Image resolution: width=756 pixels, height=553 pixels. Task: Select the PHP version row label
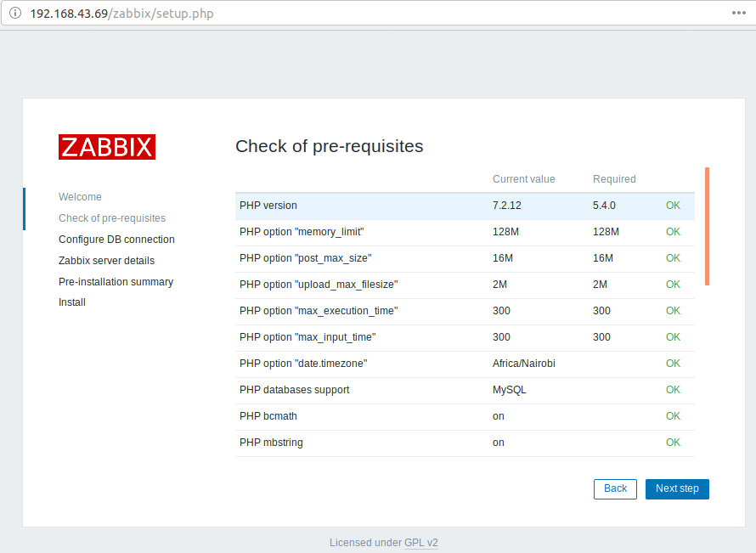268,206
